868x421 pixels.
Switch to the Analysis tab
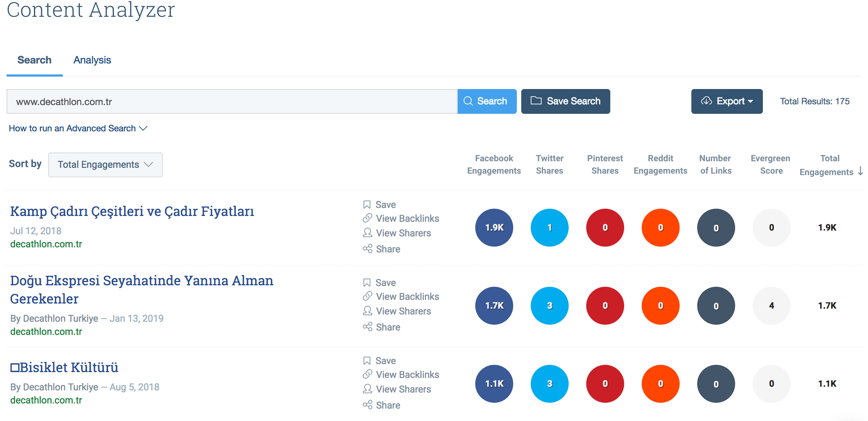coord(92,60)
